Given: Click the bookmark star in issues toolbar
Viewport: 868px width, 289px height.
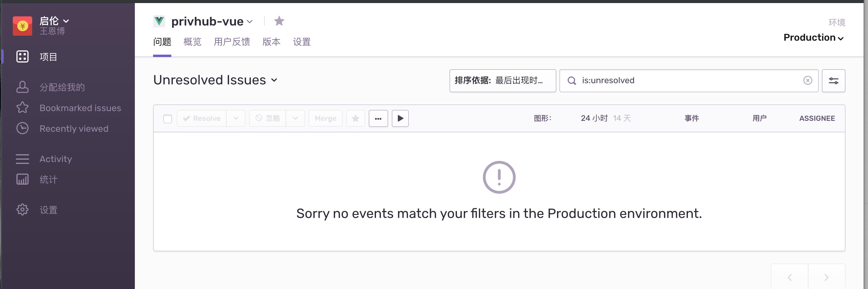Looking at the screenshot, I should click(355, 119).
